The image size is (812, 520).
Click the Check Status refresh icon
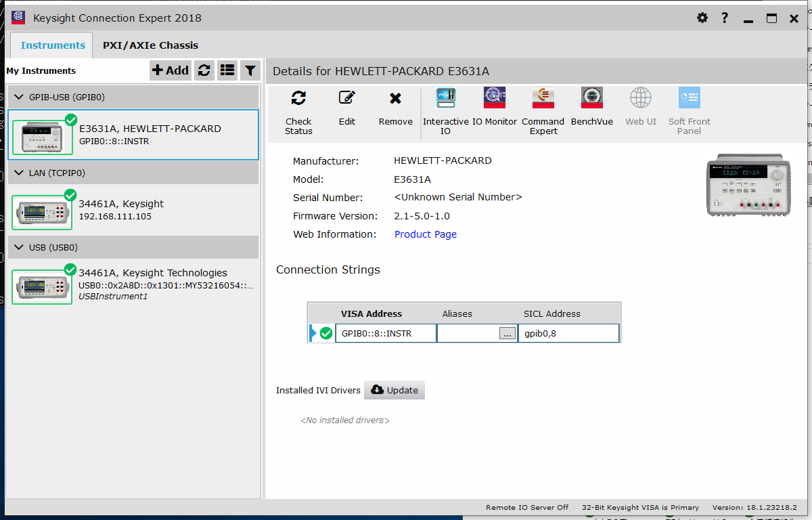click(298, 99)
